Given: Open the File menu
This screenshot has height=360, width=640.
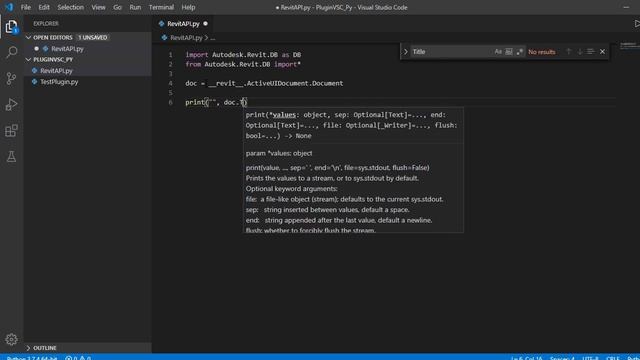Looking at the screenshot, I should click(26, 7).
